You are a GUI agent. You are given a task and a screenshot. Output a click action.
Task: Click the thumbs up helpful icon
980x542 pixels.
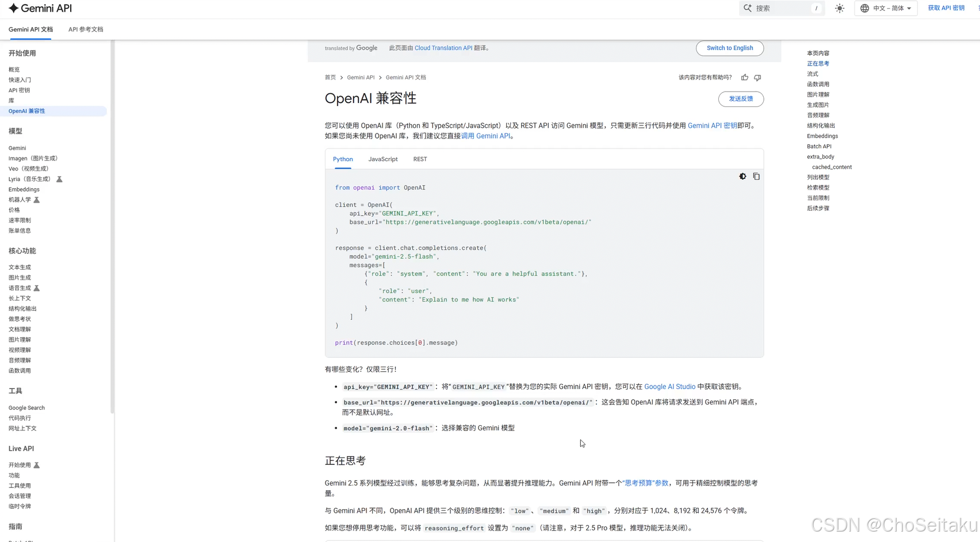pyautogui.click(x=745, y=78)
